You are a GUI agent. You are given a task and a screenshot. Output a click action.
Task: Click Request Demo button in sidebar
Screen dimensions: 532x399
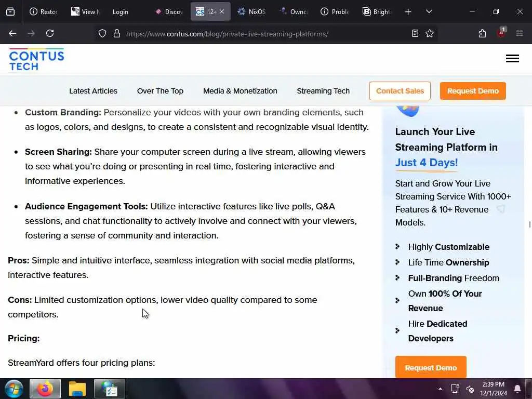pos(431,367)
